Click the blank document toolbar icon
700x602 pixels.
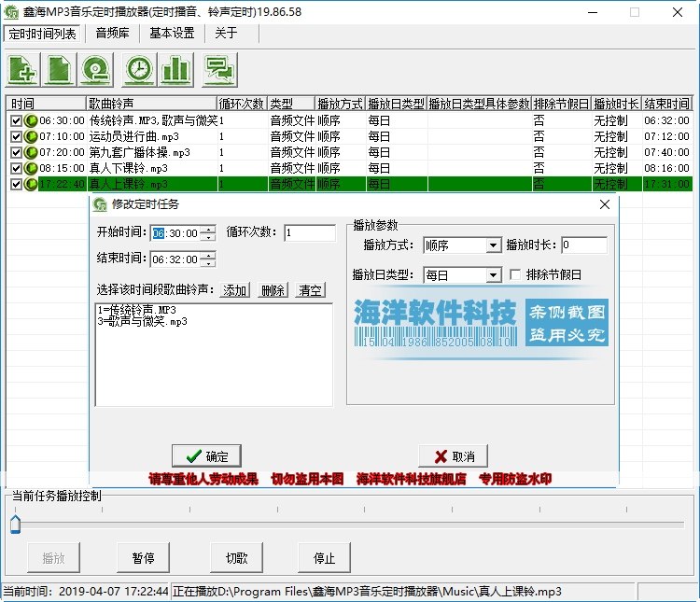tap(59, 70)
